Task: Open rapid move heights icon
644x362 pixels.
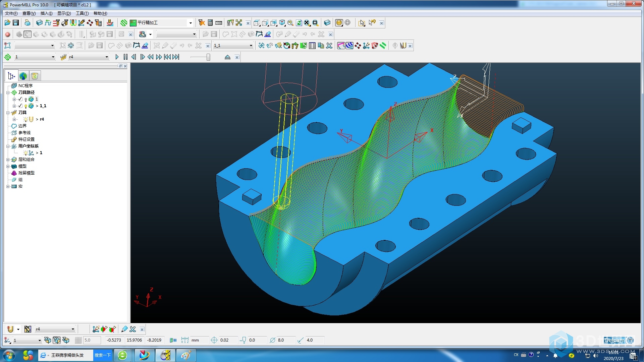Action: pyautogui.click(x=56, y=23)
